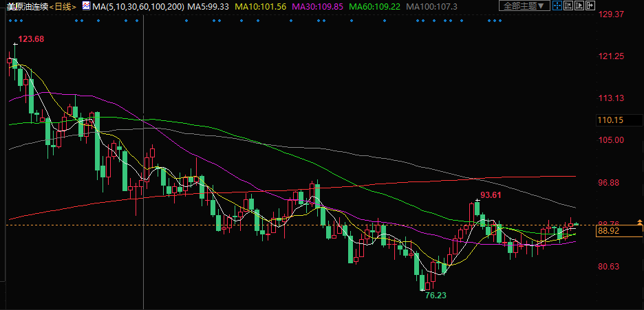
Task: Click the 110.15 crosshair price label
Action: coord(610,120)
